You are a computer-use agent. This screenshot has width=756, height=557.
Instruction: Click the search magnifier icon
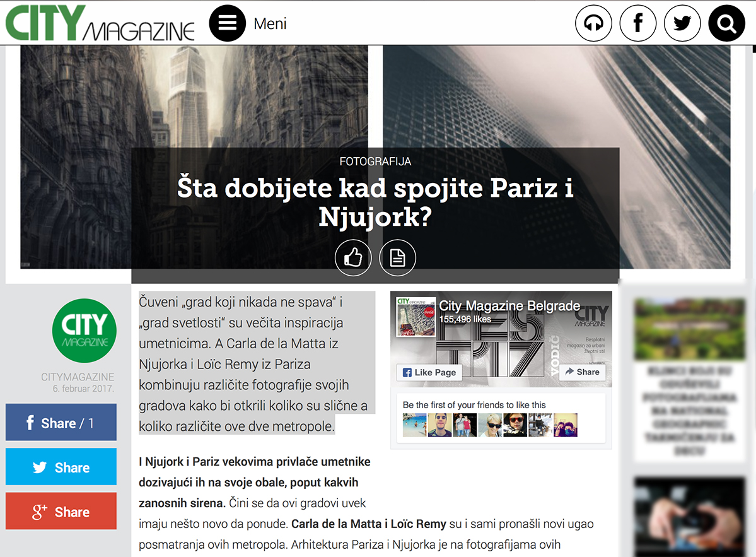tap(726, 23)
